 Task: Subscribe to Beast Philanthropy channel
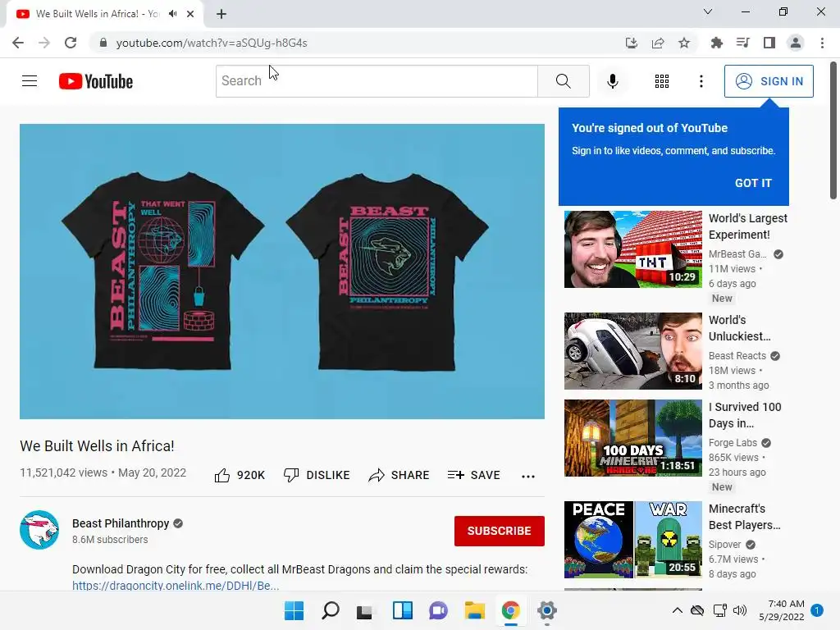(x=500, y=531)
